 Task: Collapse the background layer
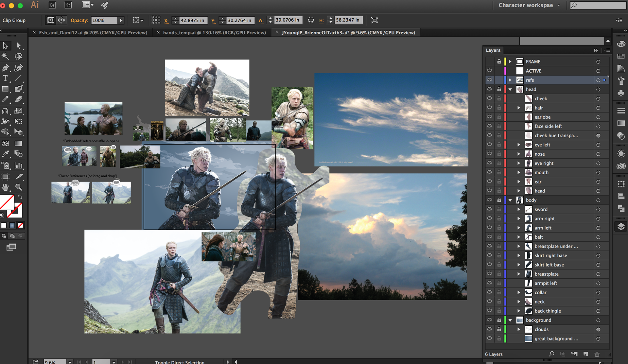510,320
